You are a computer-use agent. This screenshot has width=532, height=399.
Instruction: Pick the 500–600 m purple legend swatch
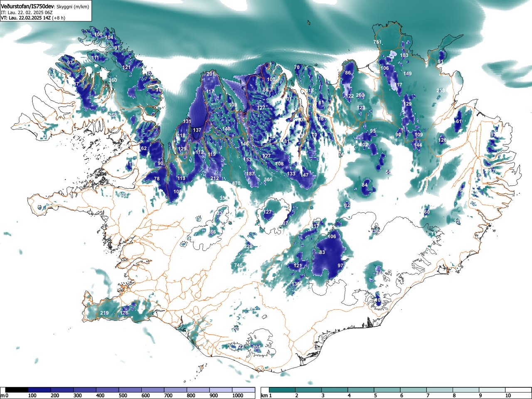(130, 390)
